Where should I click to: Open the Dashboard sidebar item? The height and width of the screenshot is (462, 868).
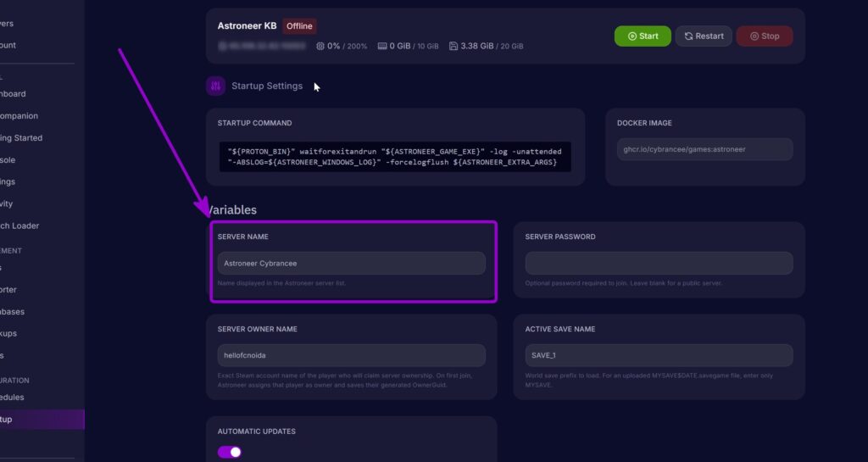click(x=13, y=94)
